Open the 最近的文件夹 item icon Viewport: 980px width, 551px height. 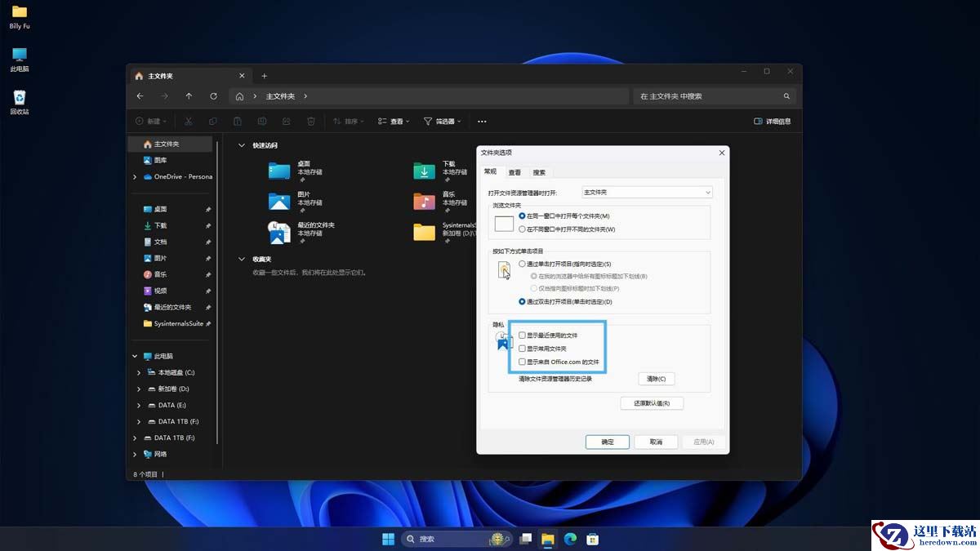[x=279, y=232]
